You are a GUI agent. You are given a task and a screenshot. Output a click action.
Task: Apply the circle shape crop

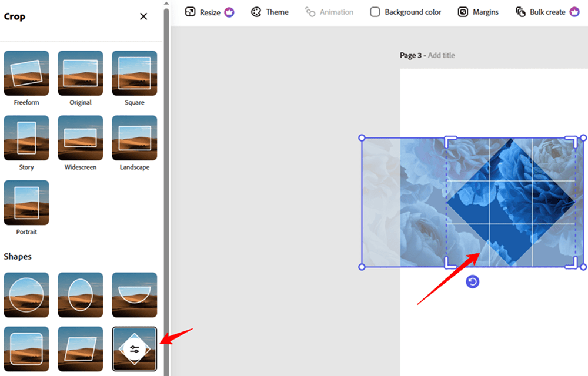click(26, 295)
